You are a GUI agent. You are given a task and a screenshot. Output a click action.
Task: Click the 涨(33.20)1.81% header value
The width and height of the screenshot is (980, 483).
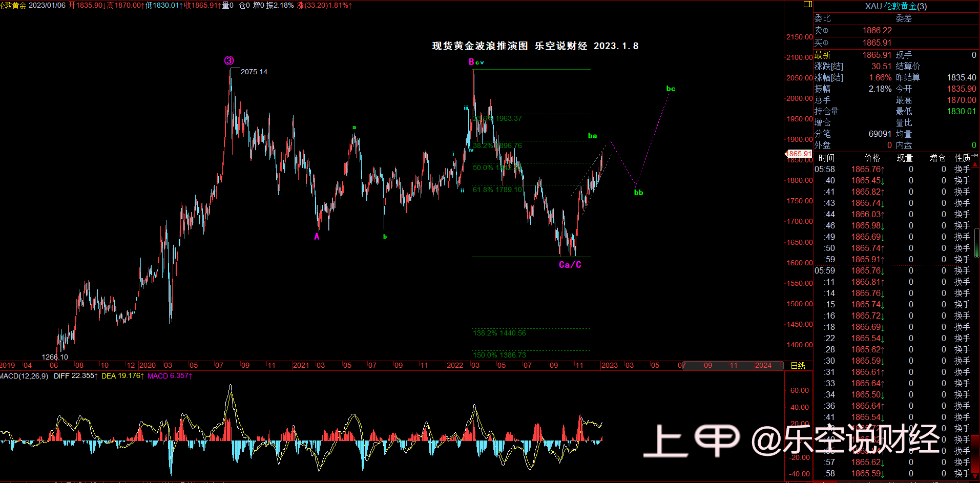pyautogui.click(x=324, y=5)
